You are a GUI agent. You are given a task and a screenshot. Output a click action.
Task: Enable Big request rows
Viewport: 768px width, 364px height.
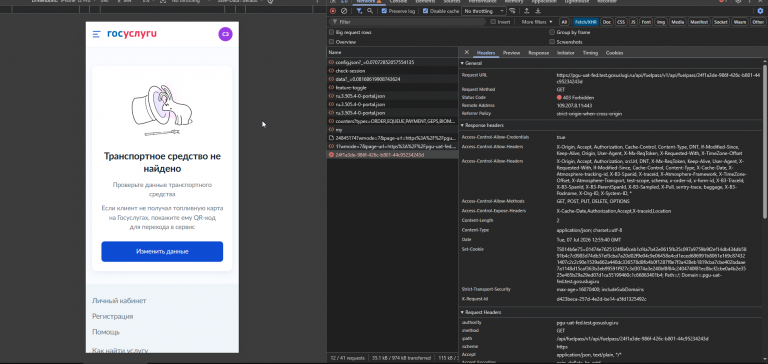click(332, 32)
